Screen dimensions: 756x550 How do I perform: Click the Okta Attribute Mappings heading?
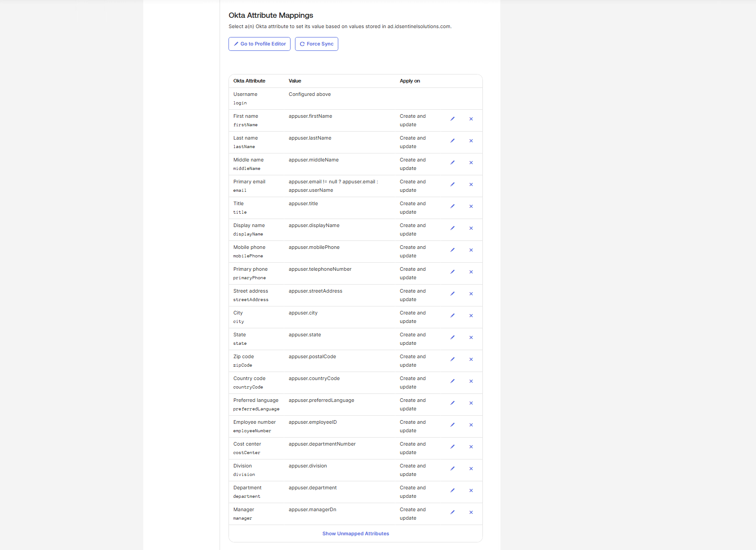click(271, 15)
